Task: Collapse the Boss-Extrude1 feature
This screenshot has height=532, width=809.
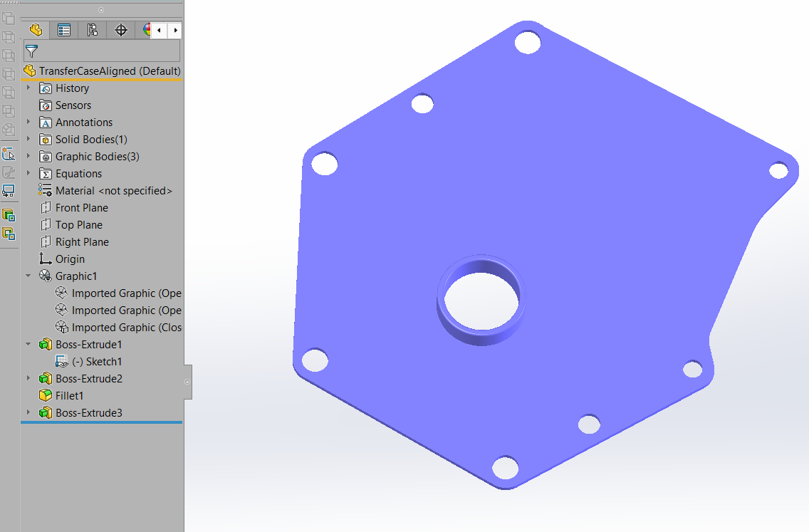Action: point(28,345)
